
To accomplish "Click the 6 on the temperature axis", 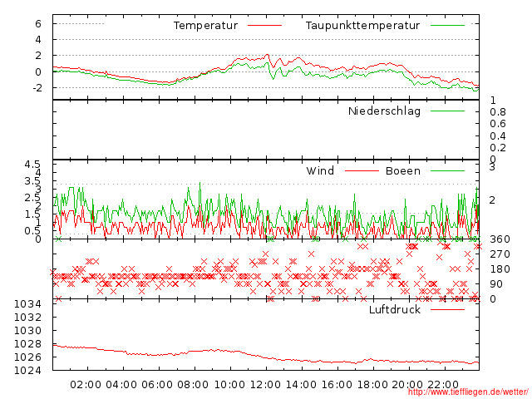I will coord(38,24).
